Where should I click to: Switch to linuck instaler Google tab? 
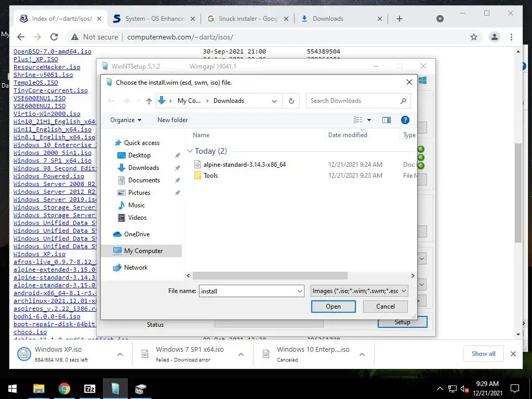pyautogui.click(x=248, y=19)
